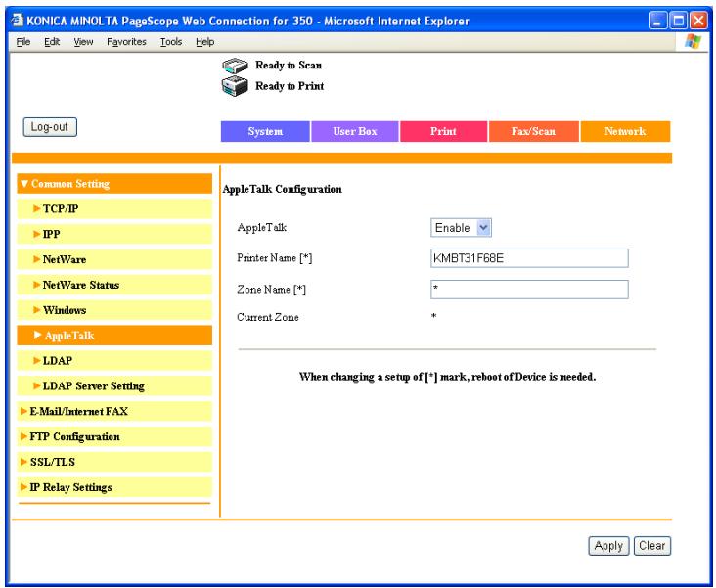Open the Help menu
Screen dimensions: 716x588
pos(205,42)
